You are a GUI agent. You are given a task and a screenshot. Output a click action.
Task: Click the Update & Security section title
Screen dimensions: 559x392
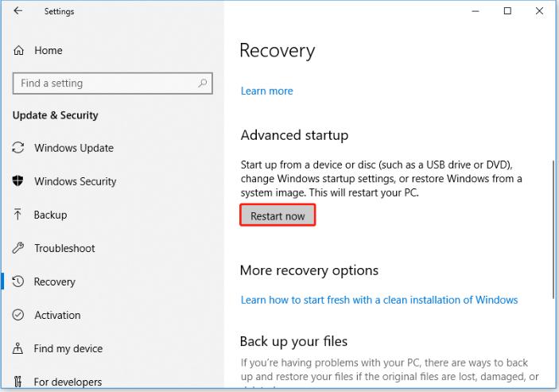[55, 115]
